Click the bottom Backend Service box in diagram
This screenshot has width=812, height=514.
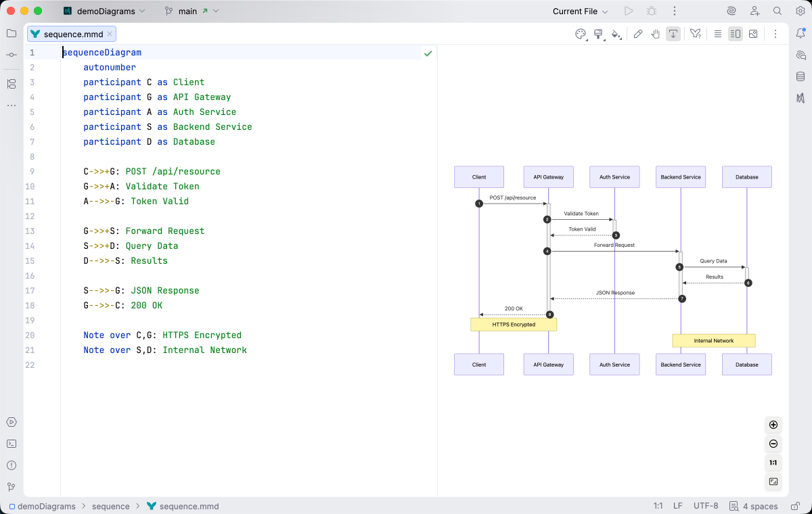681,365
